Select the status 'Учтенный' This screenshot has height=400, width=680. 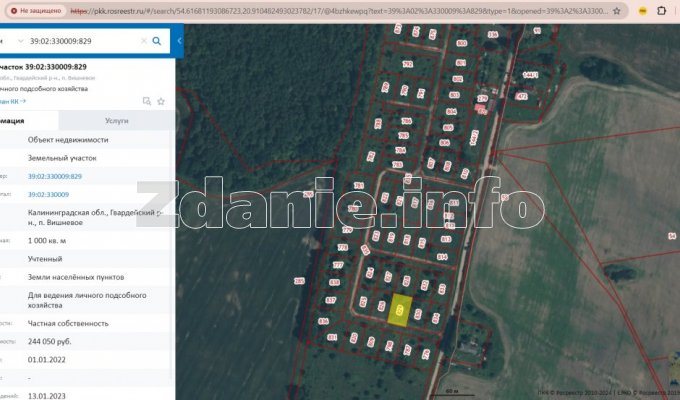[45, 259]
